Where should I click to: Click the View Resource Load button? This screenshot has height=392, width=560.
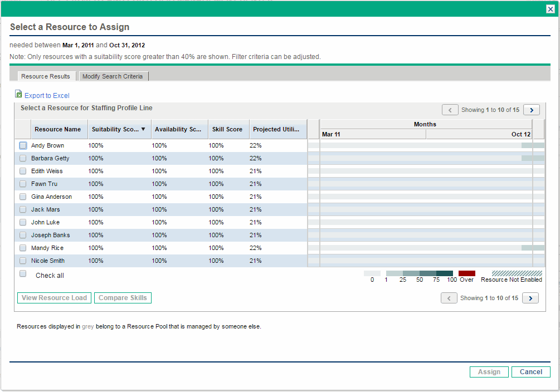coord(55,298)
